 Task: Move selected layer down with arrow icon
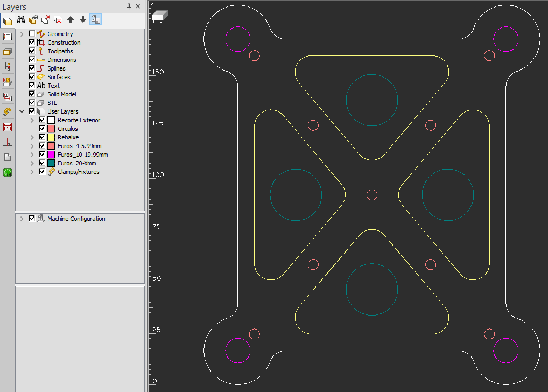pyautogui.click(x=83, y=20)
